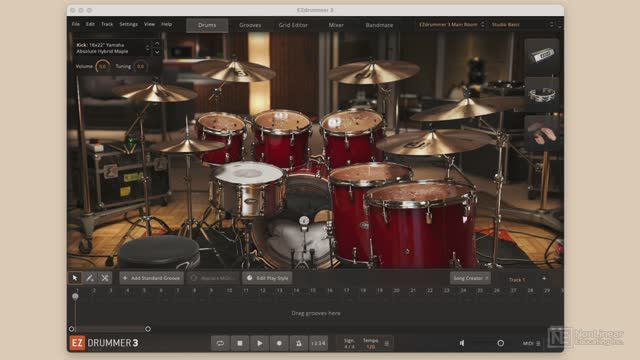This screenshot has height=360, width=640.
Task: Select the arrow pointer tool
Action: click(x=75, y=278)
